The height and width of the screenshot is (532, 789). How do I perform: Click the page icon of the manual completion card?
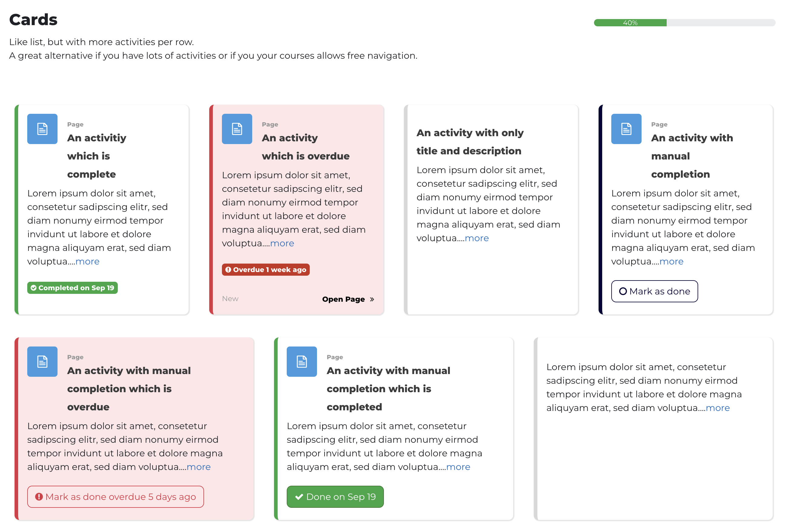626,129
